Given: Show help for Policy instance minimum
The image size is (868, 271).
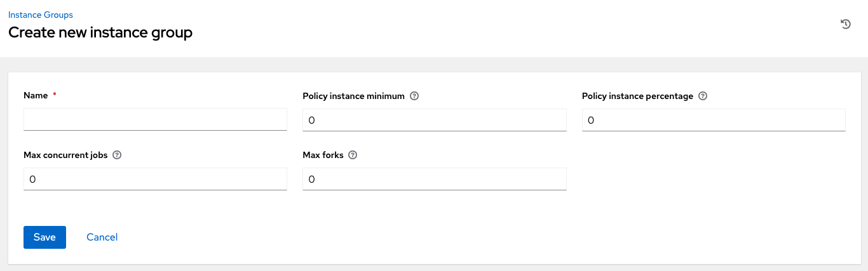Looking at the screenshot, I should click(414, 96).
